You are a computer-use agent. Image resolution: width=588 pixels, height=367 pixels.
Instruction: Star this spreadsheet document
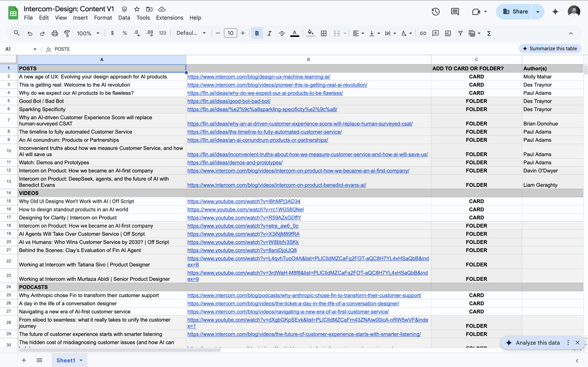tap(137, 9)
